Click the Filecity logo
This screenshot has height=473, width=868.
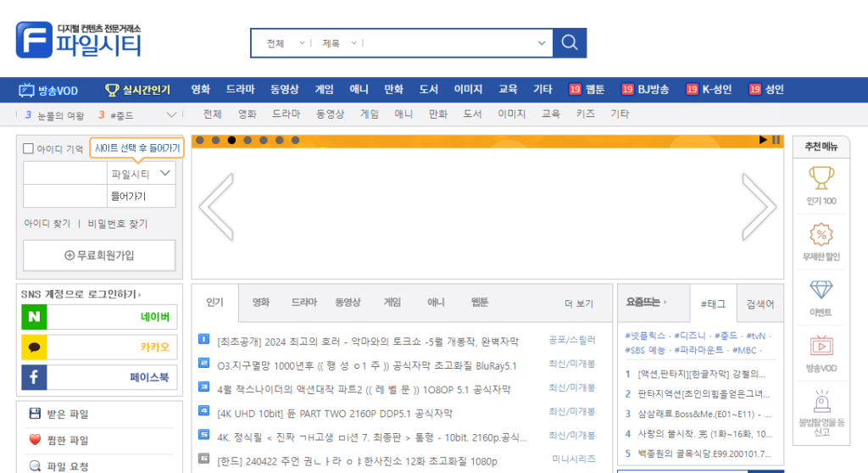(x=79, y=39)
